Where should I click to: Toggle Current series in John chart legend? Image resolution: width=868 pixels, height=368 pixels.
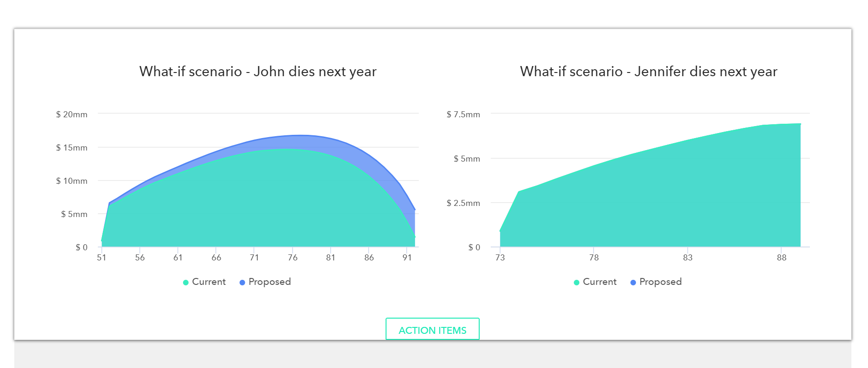pos(204,282)
